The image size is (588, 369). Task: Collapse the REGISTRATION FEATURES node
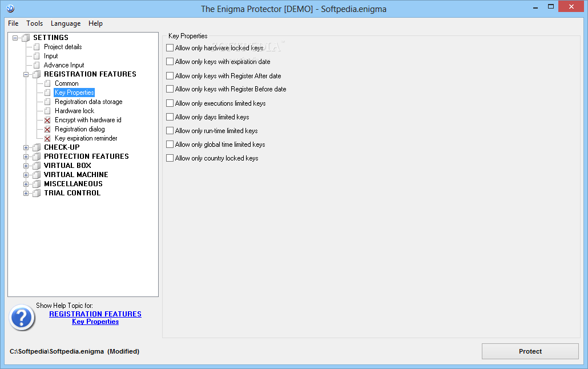[x=26, y=75]
